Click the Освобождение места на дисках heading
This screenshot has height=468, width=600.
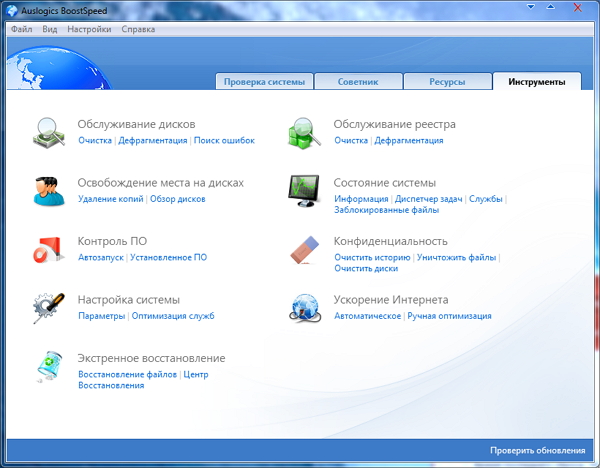(161, 183)
